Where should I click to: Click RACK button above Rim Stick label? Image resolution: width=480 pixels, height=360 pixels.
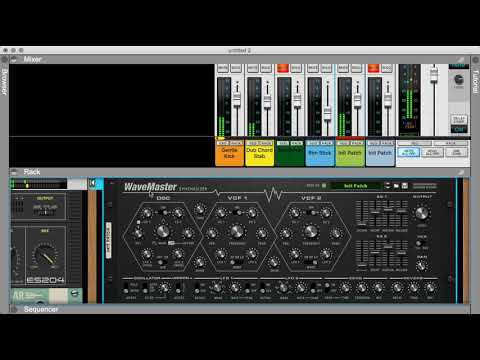tap(326, 143)
